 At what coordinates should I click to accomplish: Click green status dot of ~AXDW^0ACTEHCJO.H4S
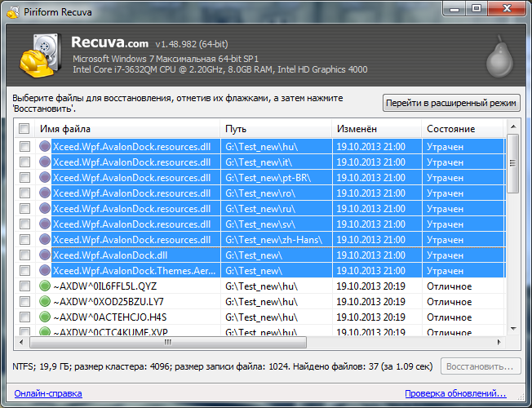[44, 317]
